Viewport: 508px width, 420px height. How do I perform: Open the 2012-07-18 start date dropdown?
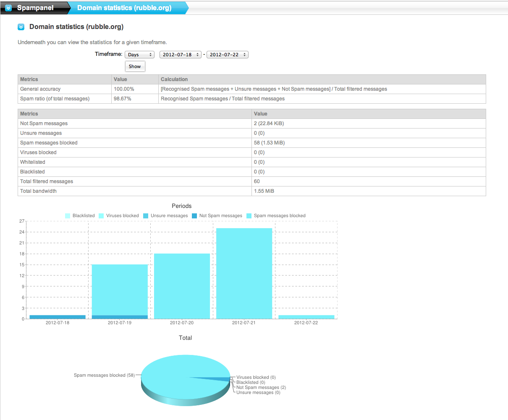point(181,55)
